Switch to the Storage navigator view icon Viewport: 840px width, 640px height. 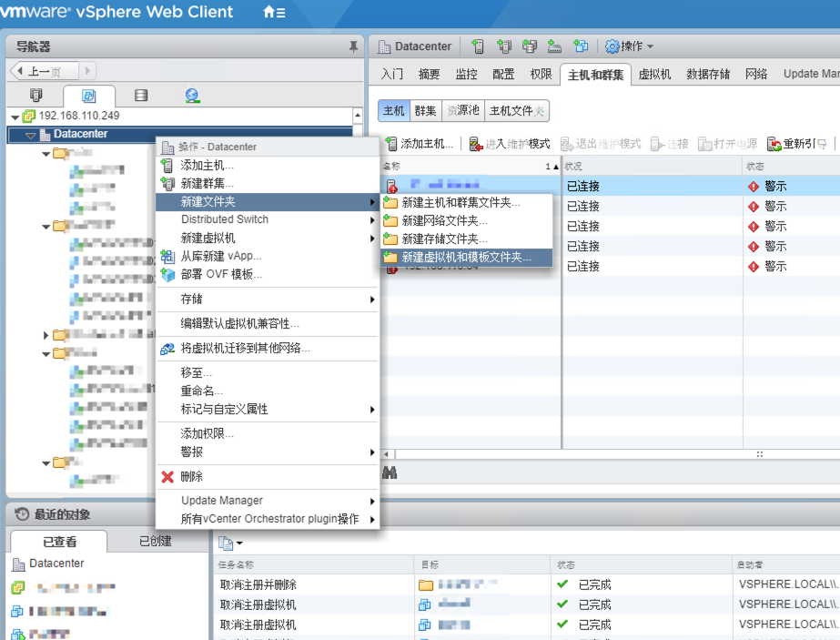pos(140,95)
